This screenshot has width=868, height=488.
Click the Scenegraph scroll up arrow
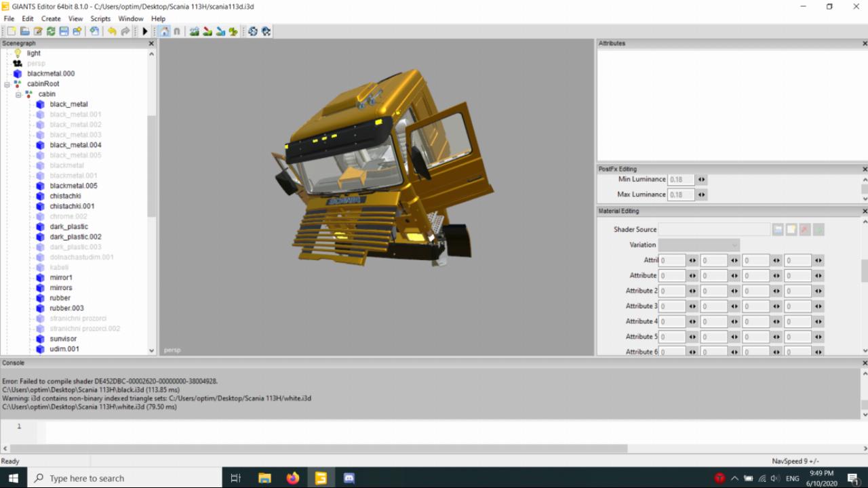coord(151,54)
